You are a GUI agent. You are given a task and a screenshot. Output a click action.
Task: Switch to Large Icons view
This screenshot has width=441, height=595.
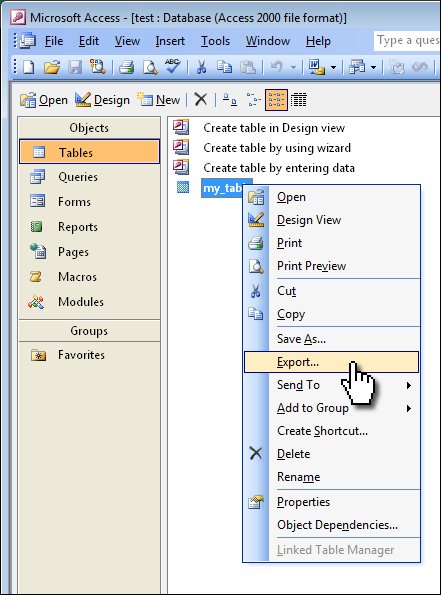[230, 100]
